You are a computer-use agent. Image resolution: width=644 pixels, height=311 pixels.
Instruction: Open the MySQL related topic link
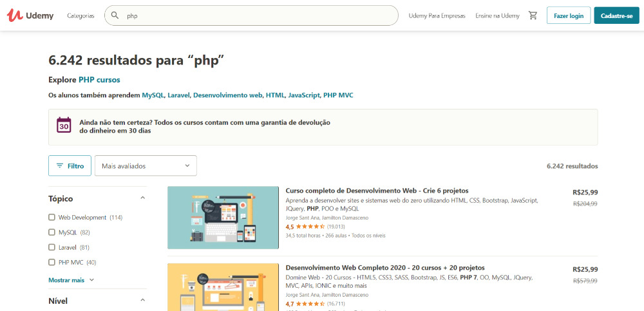click(x=153, y=95)
